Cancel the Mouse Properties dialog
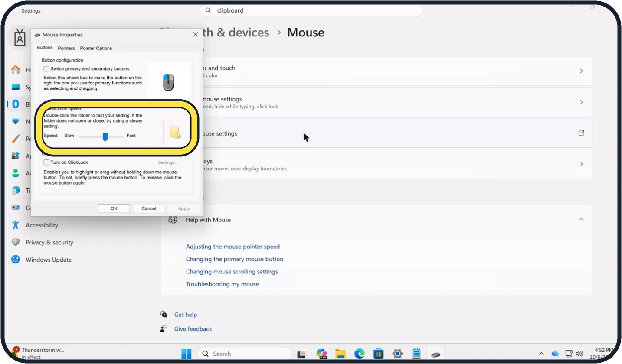The height and width of the screenshot is (364, 622). [x=149, y=208]
